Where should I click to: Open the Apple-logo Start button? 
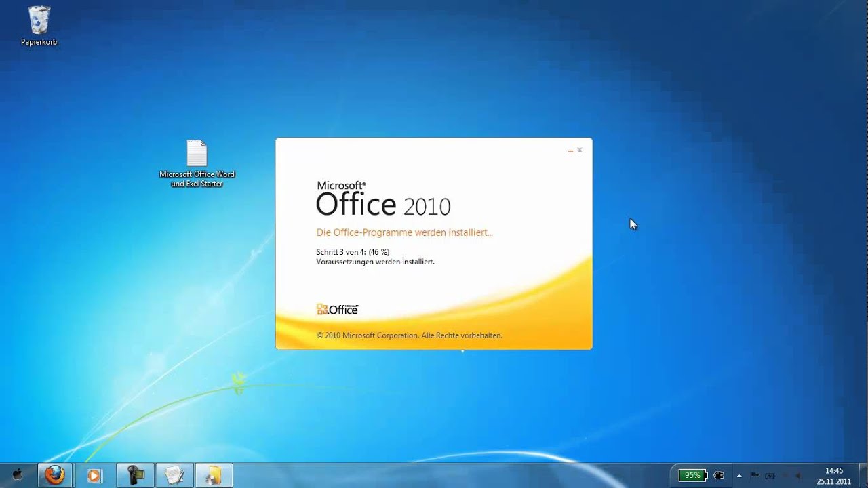click(18, 475)
